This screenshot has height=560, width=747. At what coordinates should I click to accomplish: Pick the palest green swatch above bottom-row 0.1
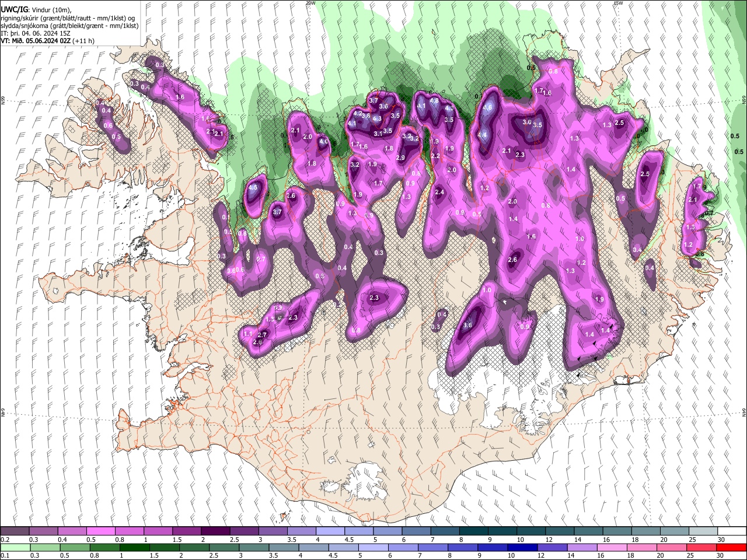15,547
